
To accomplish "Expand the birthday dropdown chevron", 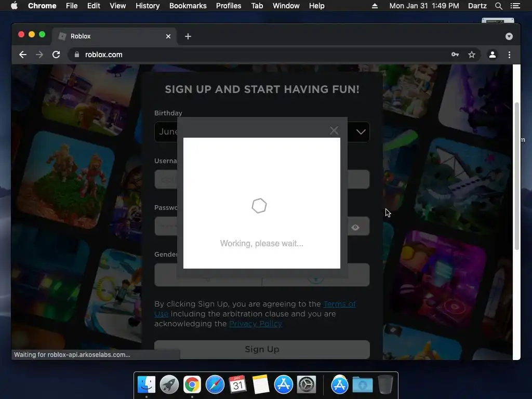I will pyautogui.click(x=361, y=132).
